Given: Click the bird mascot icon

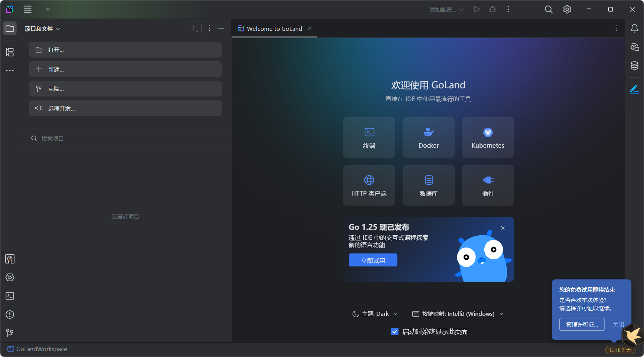Looking at the screenshot, I should tap(632, 335).
